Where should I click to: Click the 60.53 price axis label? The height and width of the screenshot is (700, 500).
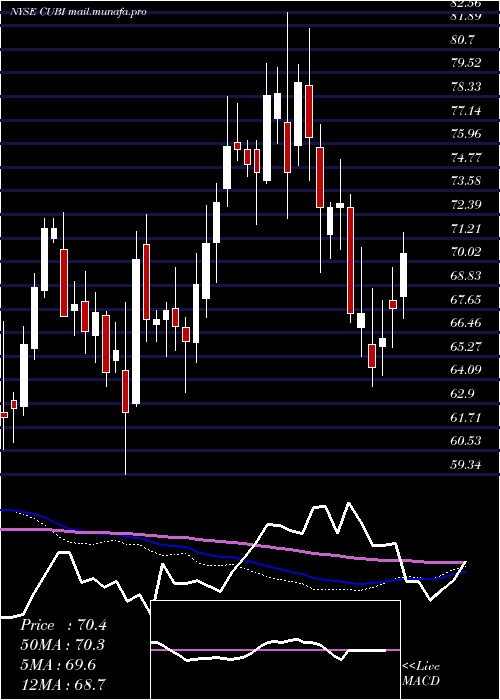pyautogui.click(x=466, y=442)
